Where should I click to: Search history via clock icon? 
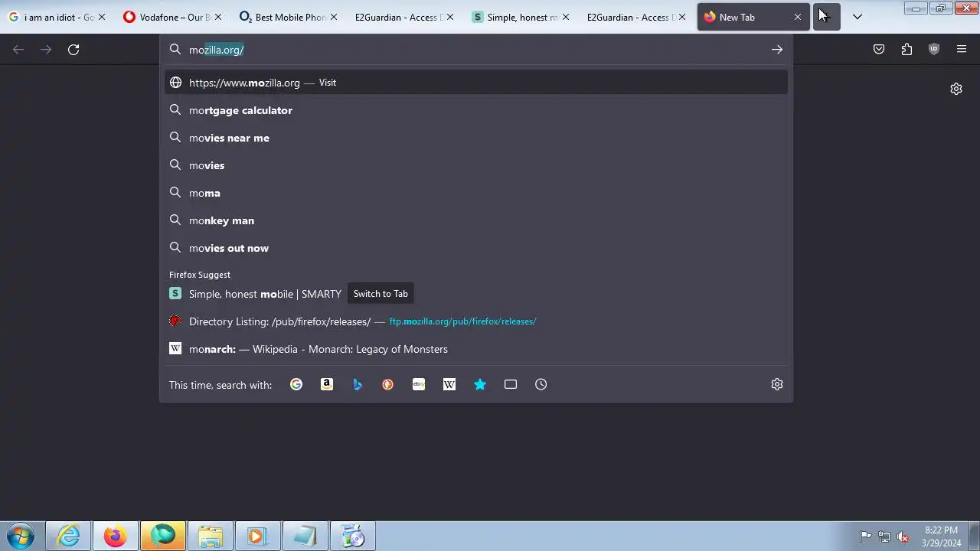point(541,384)
